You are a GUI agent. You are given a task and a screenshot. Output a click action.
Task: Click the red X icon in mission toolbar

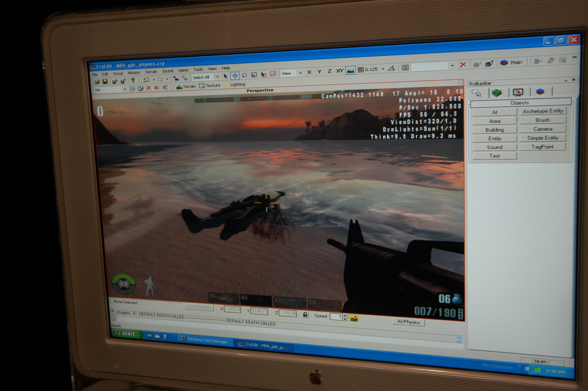[149, 88]
